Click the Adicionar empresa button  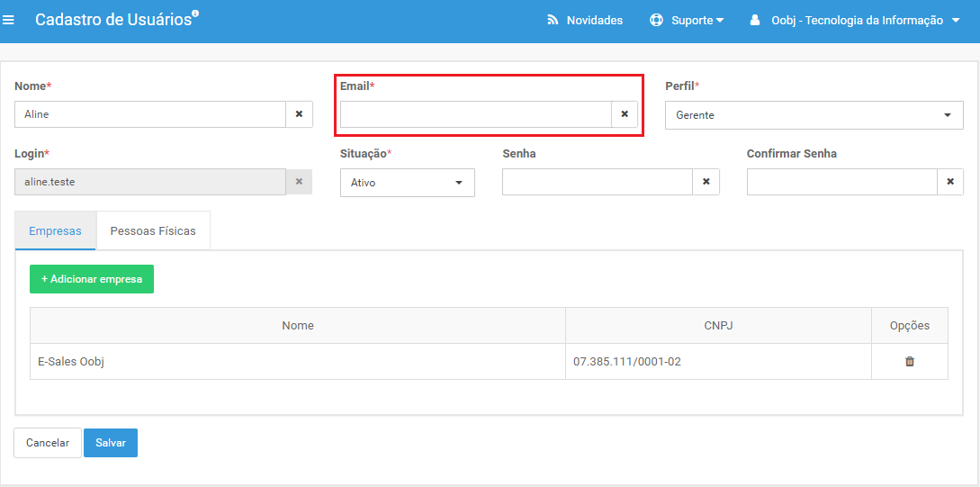tap(92, 279)
